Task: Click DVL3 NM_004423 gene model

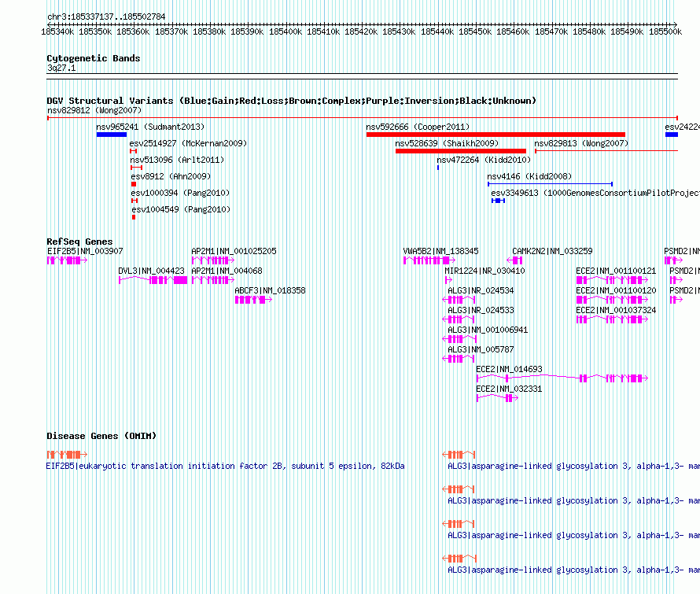Action: tap(153, 280)
